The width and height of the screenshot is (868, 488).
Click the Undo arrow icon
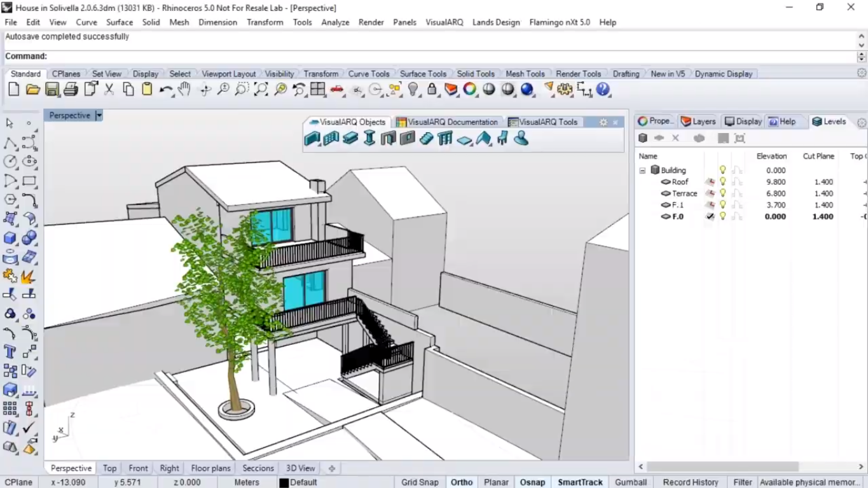[166, 90]
